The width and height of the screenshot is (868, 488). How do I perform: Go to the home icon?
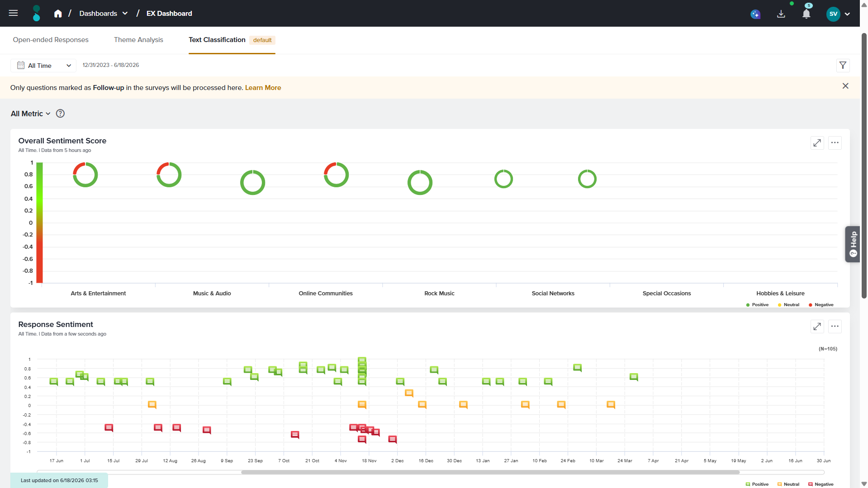click(x=58, y=14)
